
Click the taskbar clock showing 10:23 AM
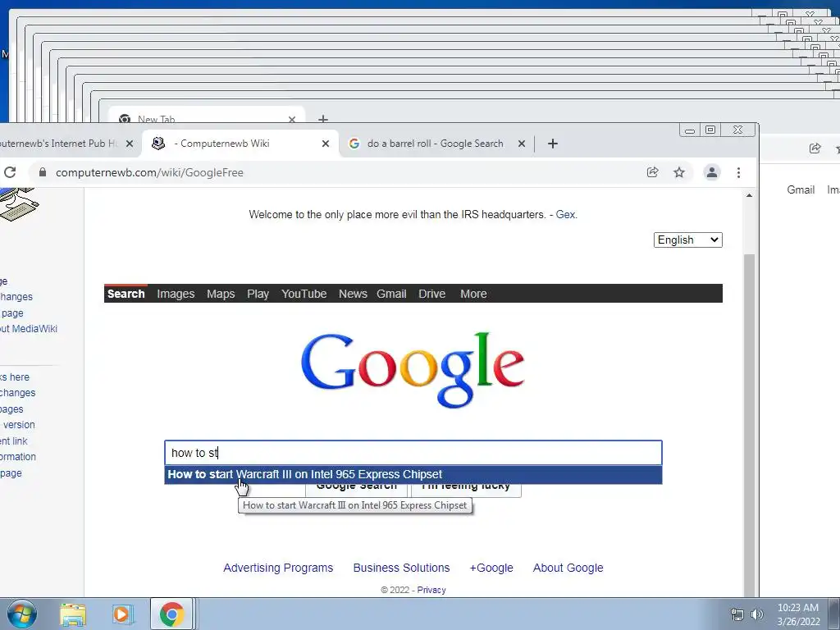(x=797, y=614)
